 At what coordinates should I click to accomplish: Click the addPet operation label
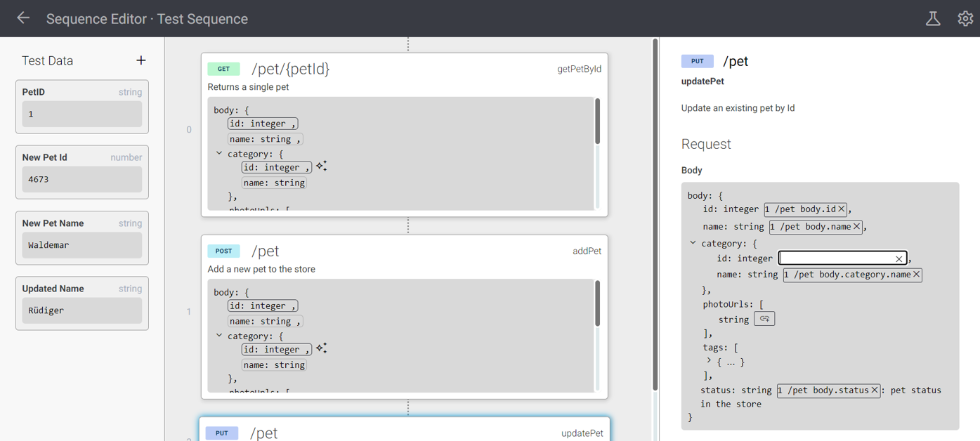click(587, 251)
